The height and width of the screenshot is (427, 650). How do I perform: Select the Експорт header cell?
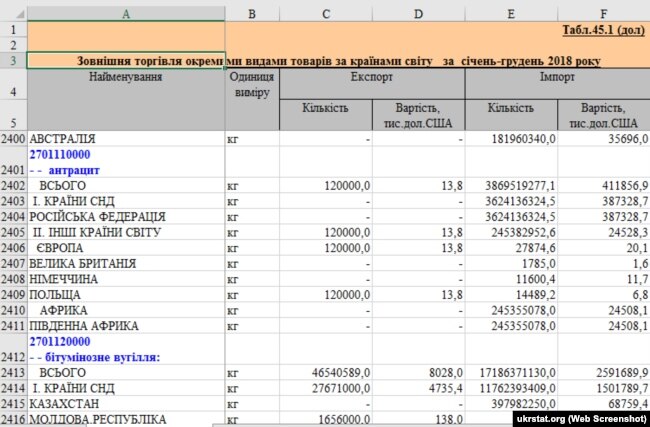pyautogui.click(x=372, y=76)
